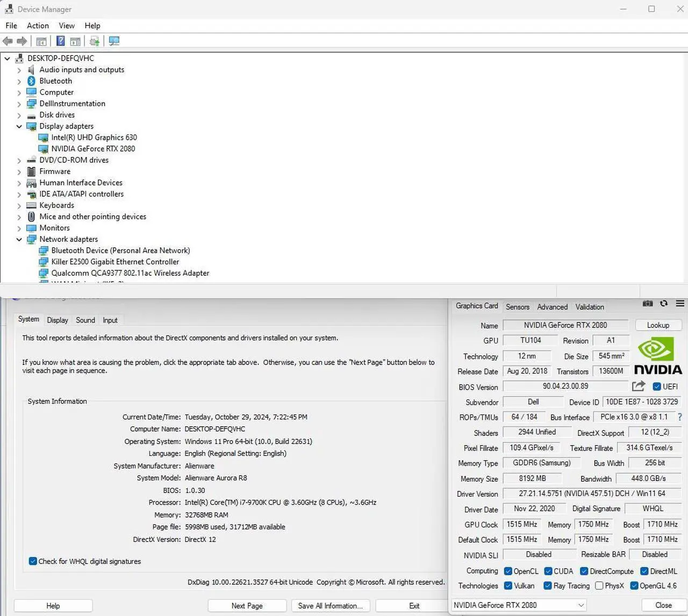Click Save All Information button
This screenshot has width=688, height=616.
click(x=331, y=606)
